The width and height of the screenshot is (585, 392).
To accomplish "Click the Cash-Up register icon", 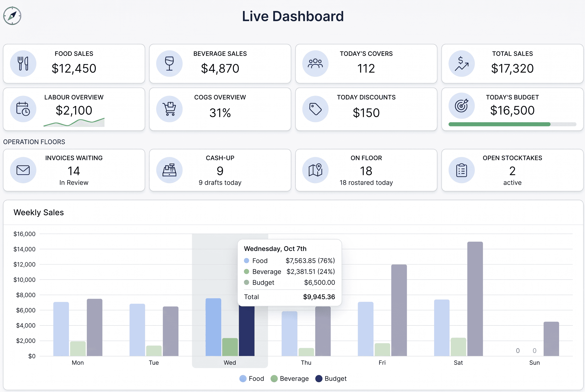I will click(169, 170).
